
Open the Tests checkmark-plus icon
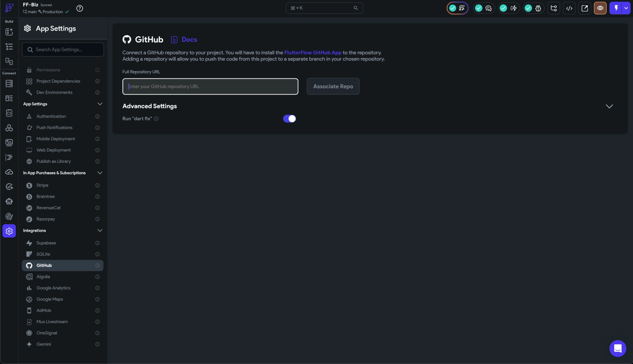click(x=9, y=187)
